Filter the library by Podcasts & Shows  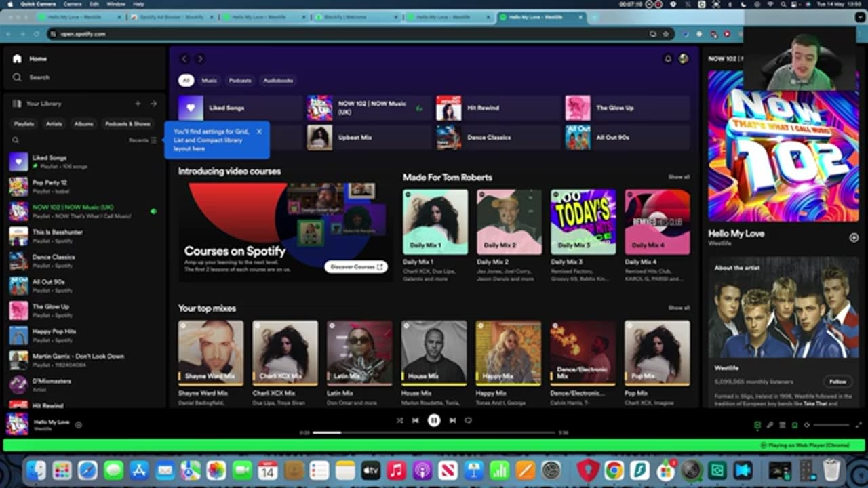[x=127, y=124]
